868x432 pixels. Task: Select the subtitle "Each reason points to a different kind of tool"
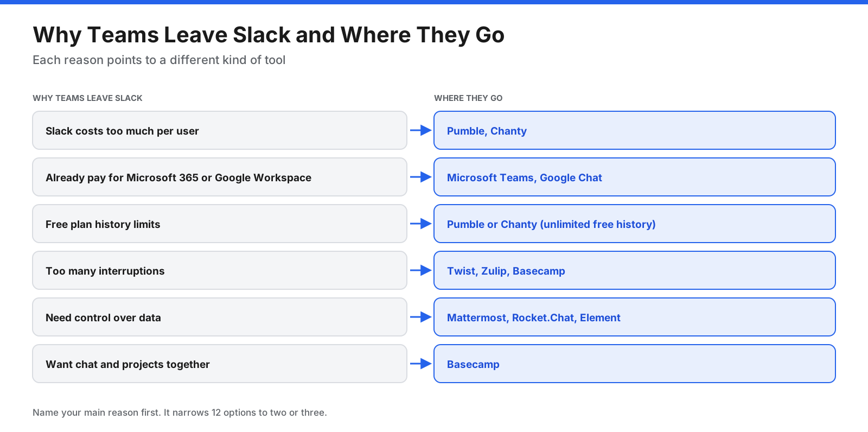[x=159, y=60]
